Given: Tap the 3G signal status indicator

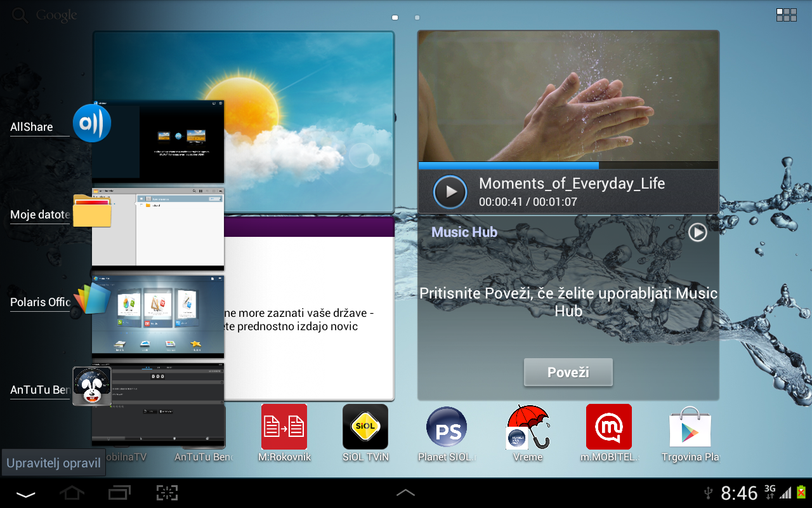Looking at the screenshot, I should point(770,491).
